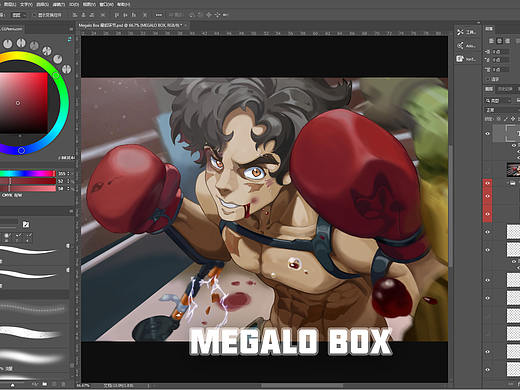Close the Megalo Box document tab

(x=186, y=25)
